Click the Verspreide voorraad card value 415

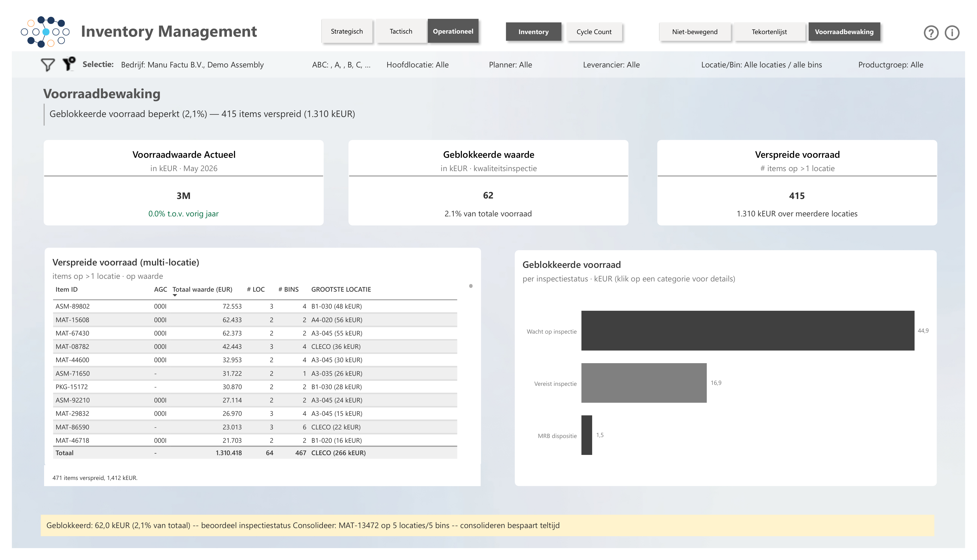797,196
